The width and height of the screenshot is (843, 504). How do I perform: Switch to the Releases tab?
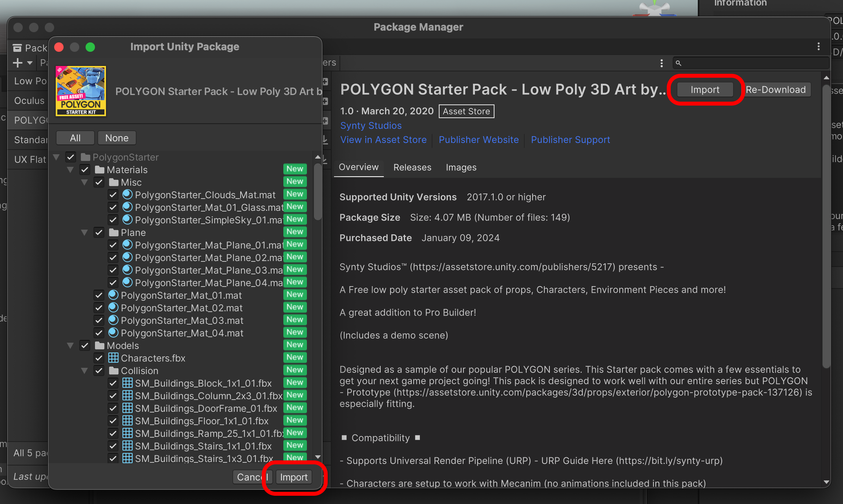[x=412, y=167]
